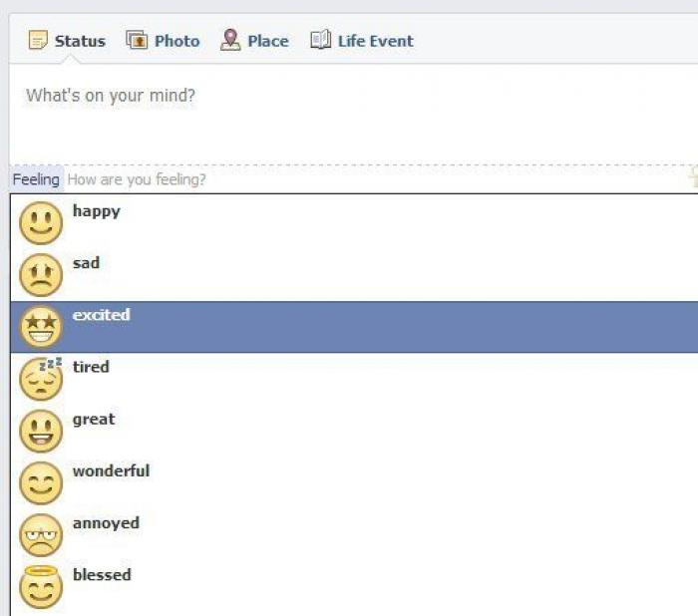Click the sad face emoji icon
Viewport: 698px width, 616px height.
coord(41,275)
